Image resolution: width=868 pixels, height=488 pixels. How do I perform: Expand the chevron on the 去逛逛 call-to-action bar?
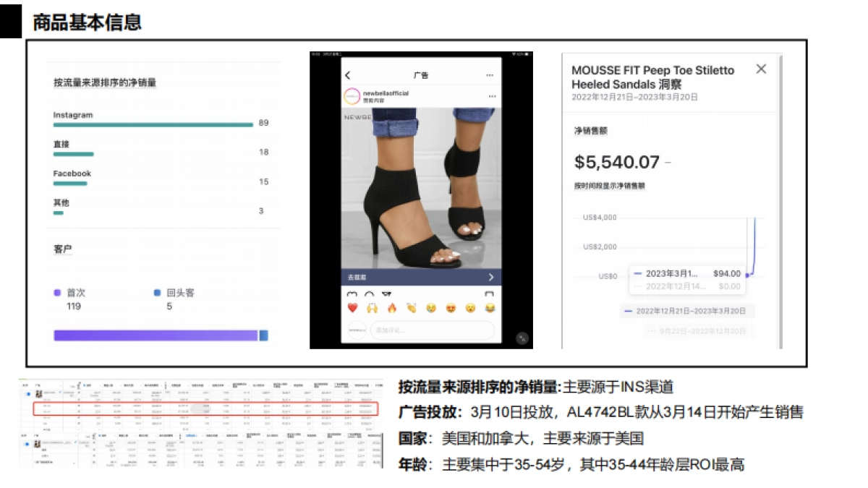pyautogui.click(x=491, y=278)
